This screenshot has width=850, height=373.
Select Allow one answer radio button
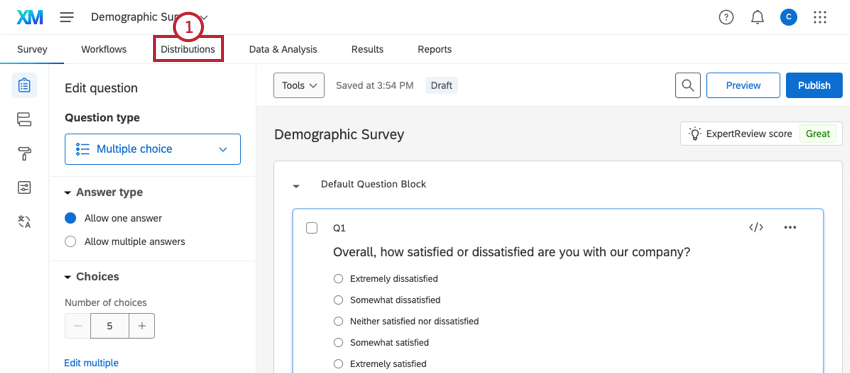[x=70, y=218]
